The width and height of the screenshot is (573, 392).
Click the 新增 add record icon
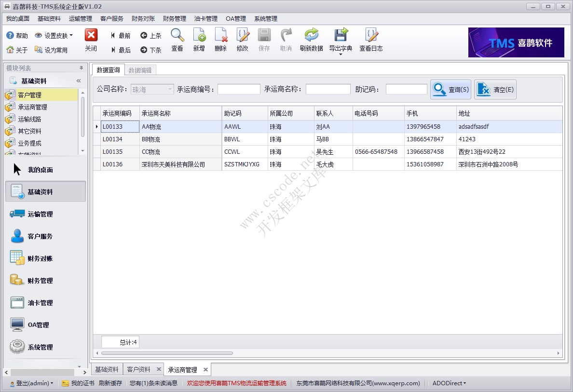coord(199,35)
